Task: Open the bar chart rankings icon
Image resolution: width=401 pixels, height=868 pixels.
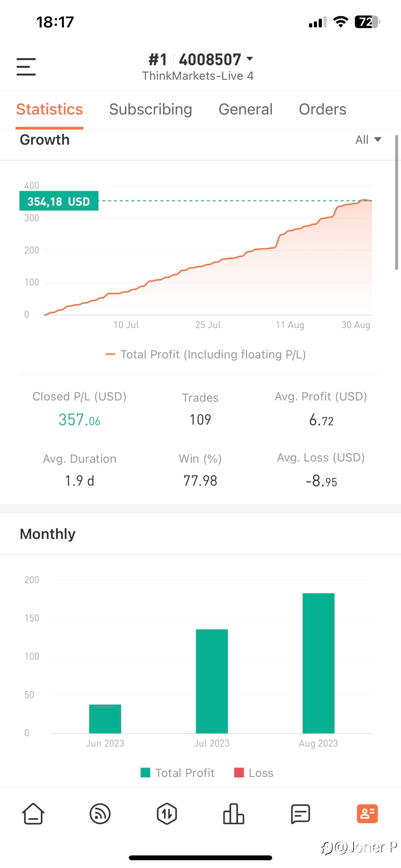Action: (233, 814)
